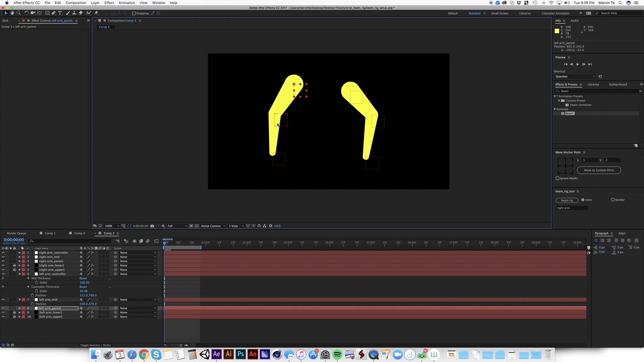Image resolution: width=644 pixels, height=362 pixels.
Task: Open the Active Camera dropdown
Action: click(x=211, y=226)
